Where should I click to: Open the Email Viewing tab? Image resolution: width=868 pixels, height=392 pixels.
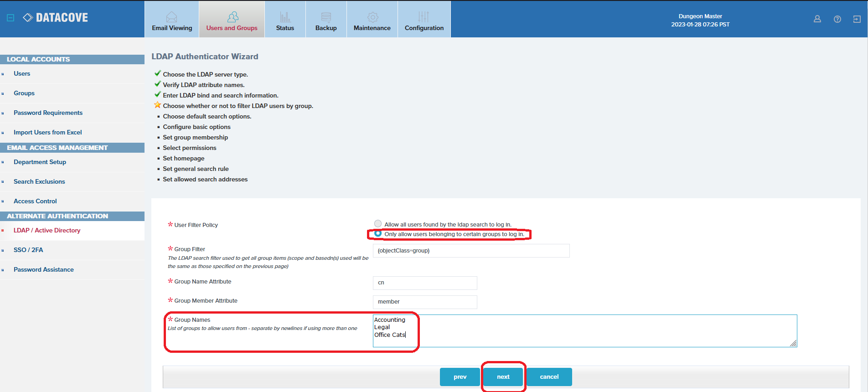(x=172, y=20)
